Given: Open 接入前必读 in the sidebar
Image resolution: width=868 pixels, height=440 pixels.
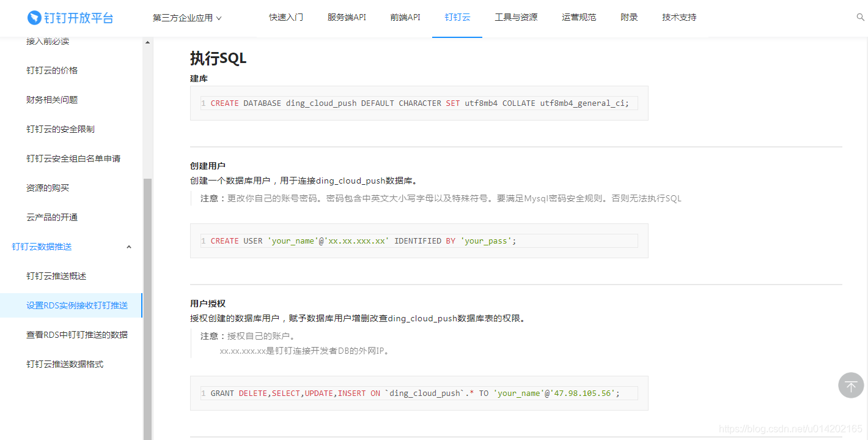Looking at the screenshot, I should pos(48,41).
